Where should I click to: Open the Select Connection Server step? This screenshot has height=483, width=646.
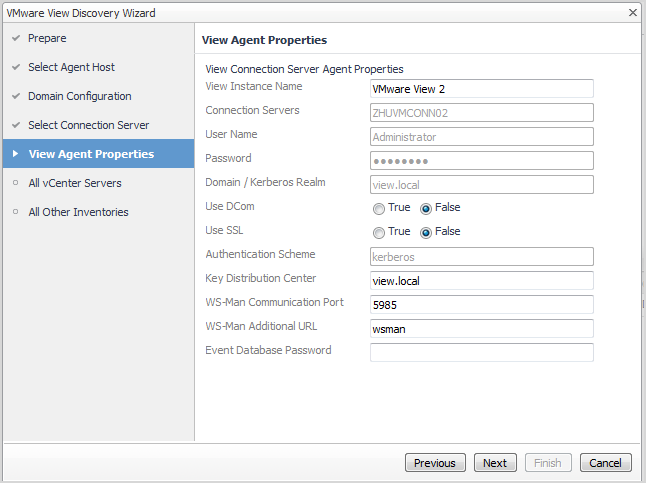[88, 125]
